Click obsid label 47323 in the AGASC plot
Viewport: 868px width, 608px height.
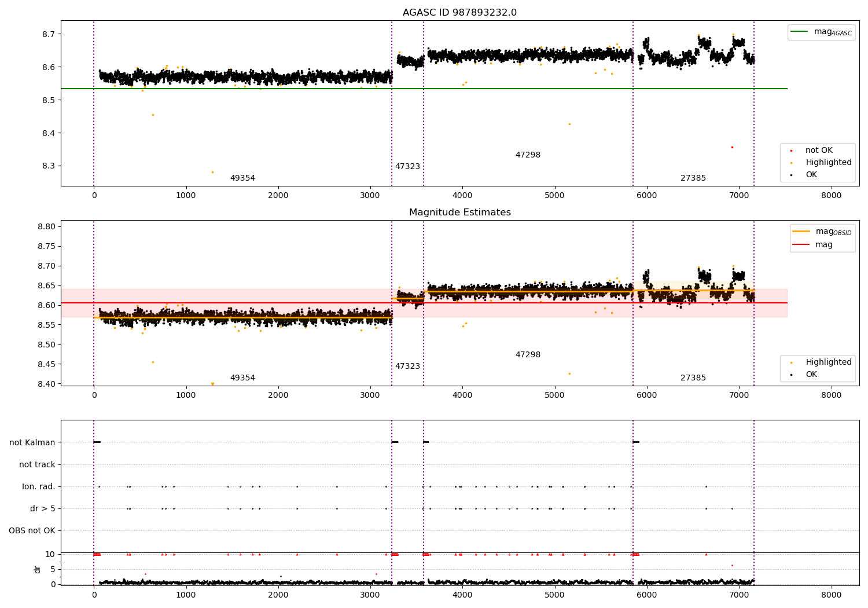407,167
